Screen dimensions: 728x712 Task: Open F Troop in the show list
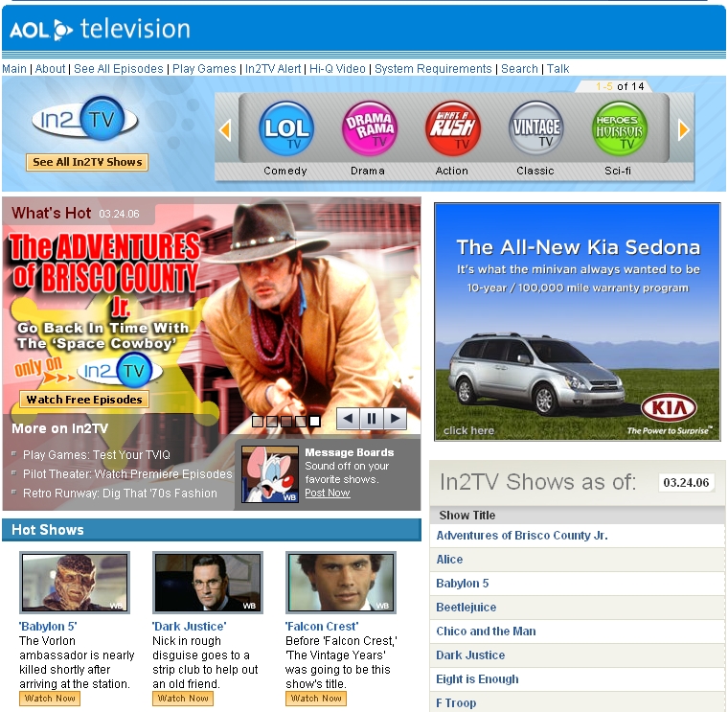[456, 703]
